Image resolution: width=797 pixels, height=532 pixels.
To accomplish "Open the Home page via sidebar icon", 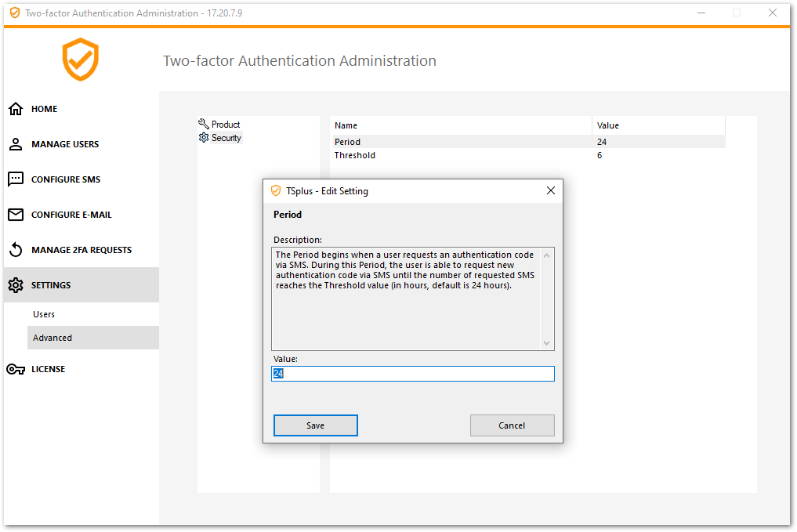I will point(15,109).
